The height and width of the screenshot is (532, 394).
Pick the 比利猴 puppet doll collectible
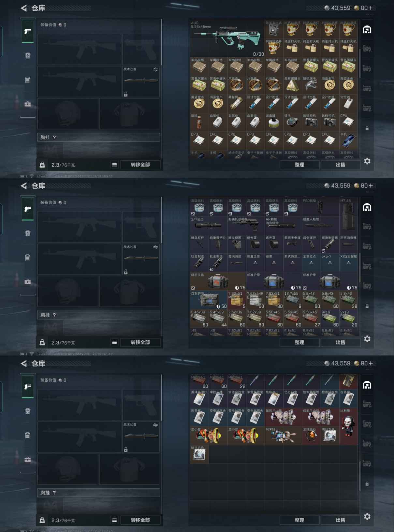pyautogui.click(x=348, y=426)
